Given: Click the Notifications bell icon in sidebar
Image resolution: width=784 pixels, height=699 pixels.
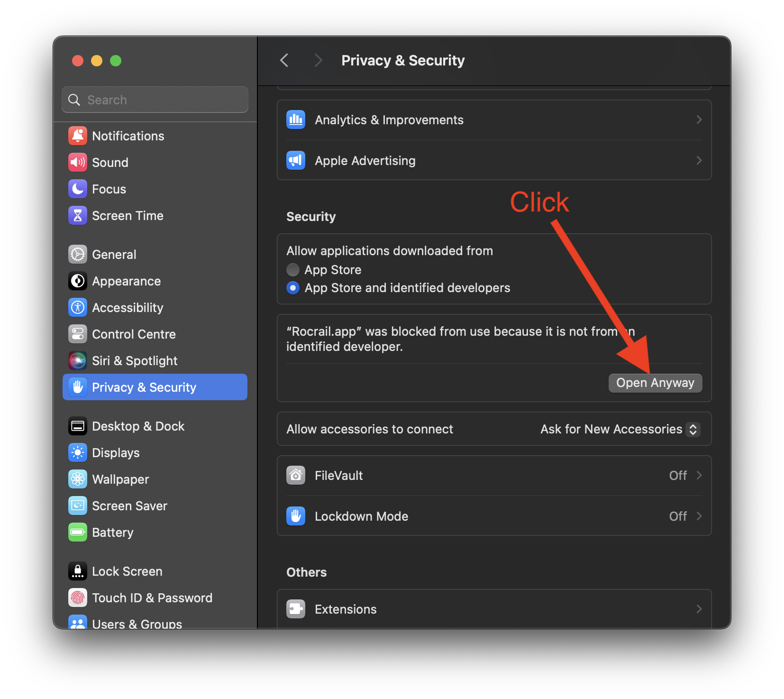Looking at the screenshot, I should coord(78,136).
